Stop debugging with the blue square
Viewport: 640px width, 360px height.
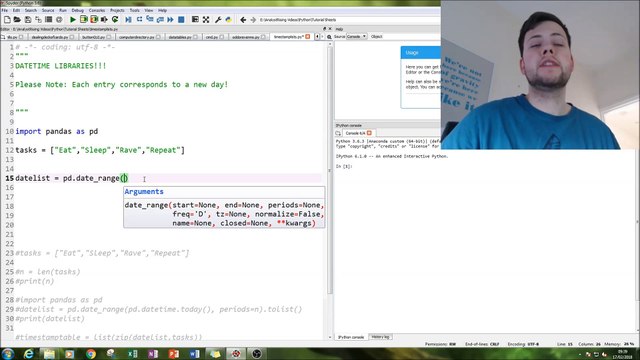pos(181,20)
